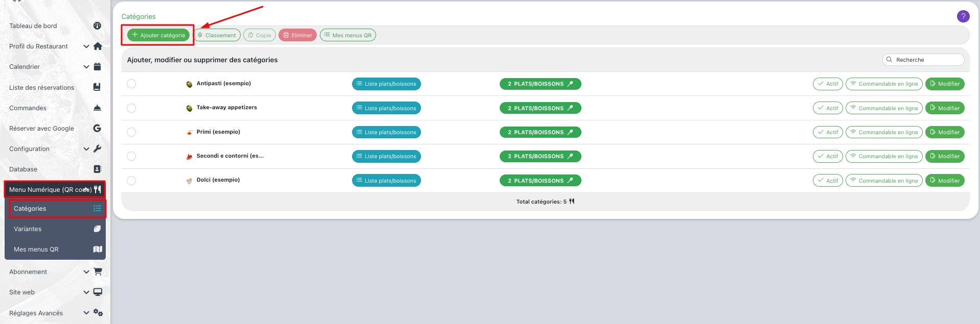Click the Total catégories: 5 footer text

point(541,202)
